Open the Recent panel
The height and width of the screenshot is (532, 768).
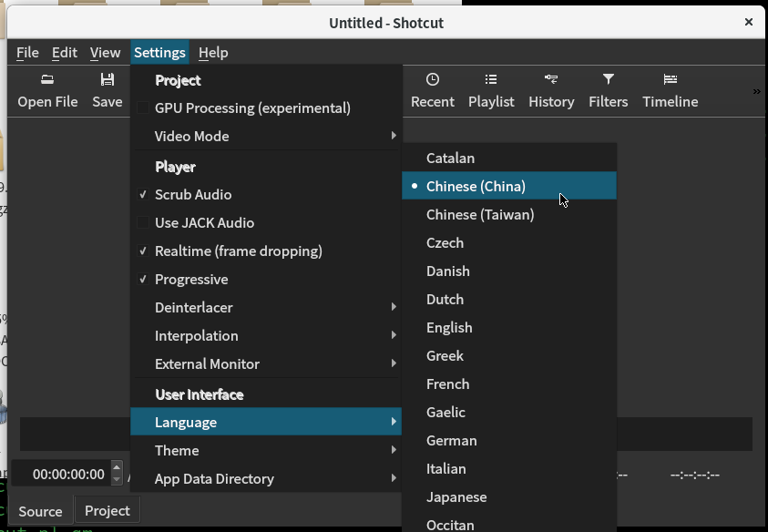coord(432,90)
